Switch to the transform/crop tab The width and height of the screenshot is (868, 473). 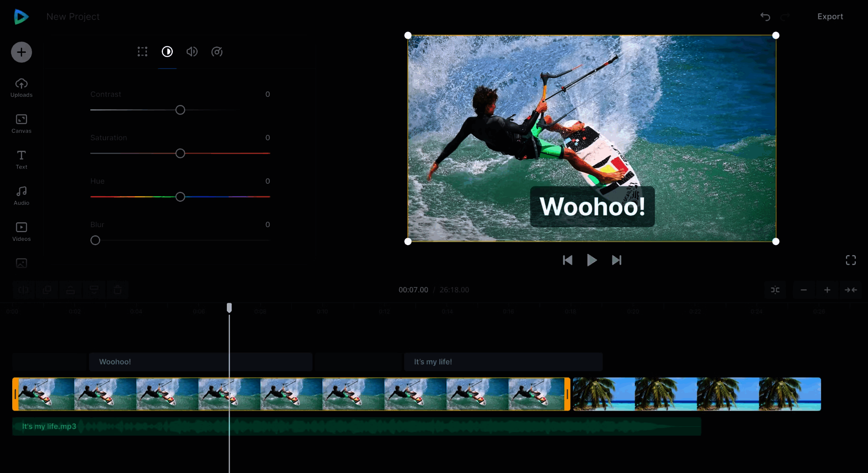pos(142,52)
